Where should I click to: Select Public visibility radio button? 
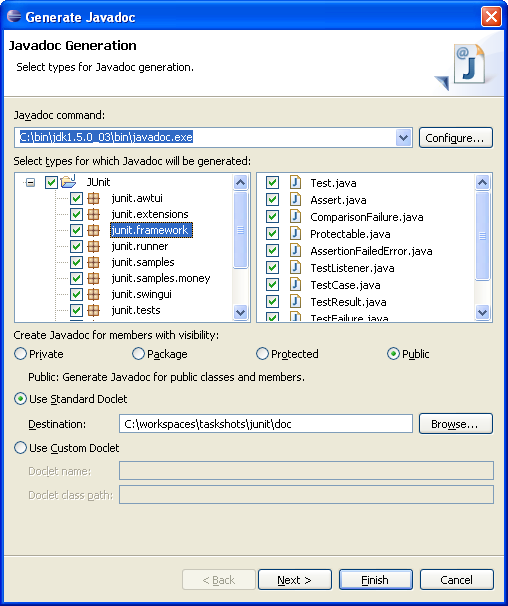(393, 354)
